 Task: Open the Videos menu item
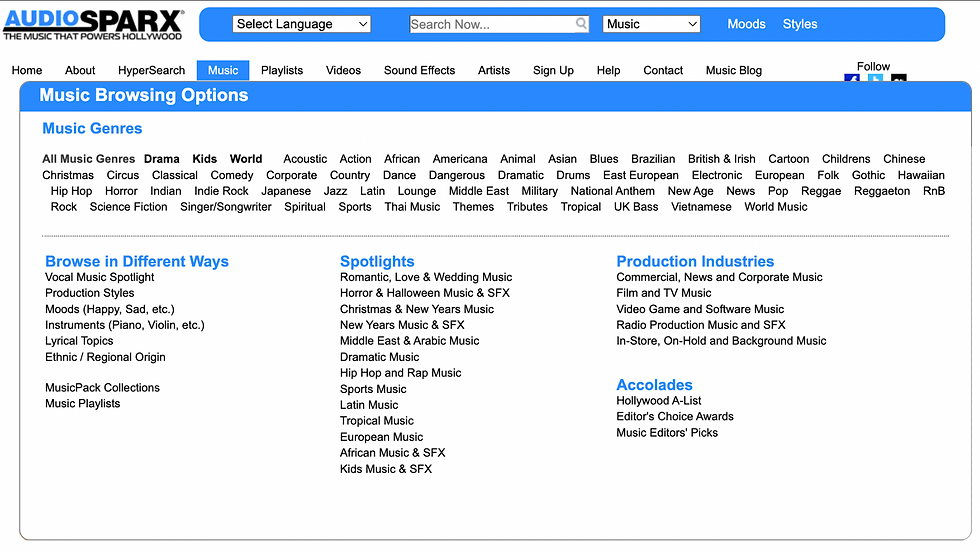point(343,70)
